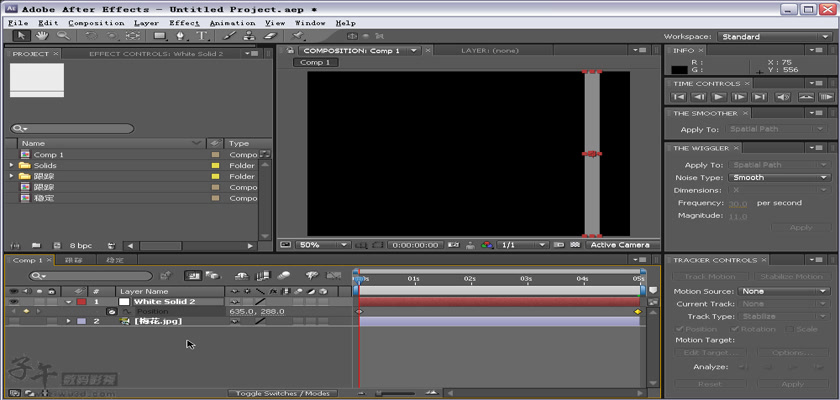Click the current time 0:00:00:00 display
This screenshot has width=840, height=400.
click(415, 245)
